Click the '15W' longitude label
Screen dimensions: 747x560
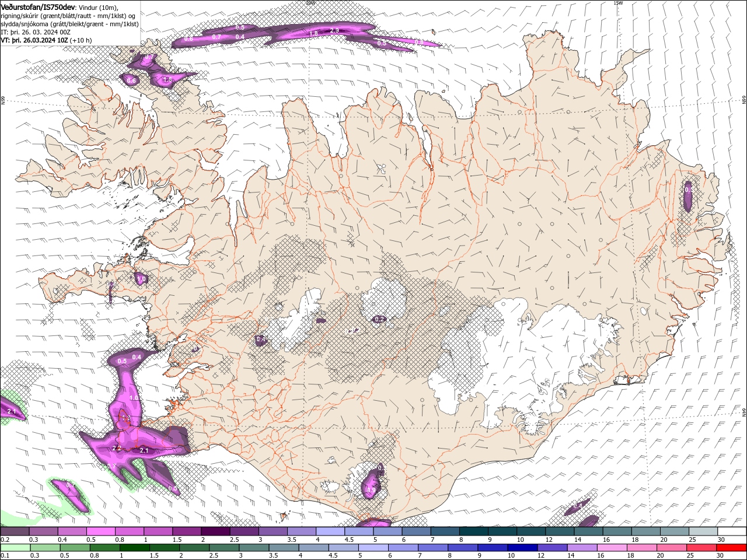pyautogui.click(x=618, y=3)
